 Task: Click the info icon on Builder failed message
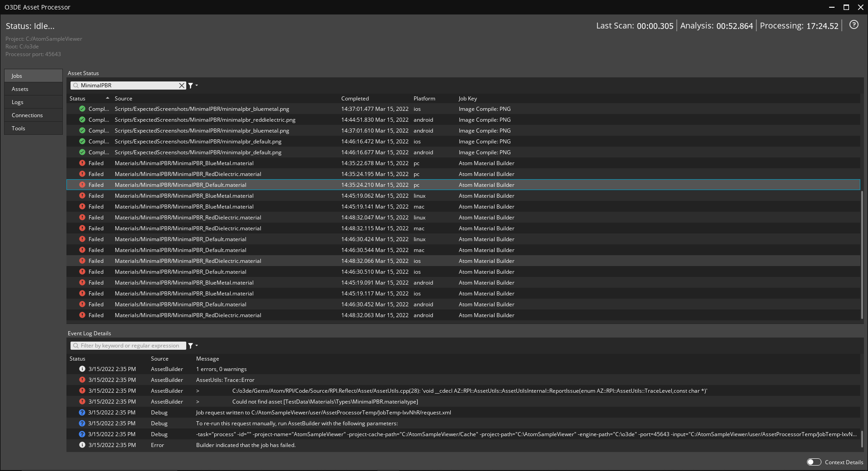[x=82, y=445]
